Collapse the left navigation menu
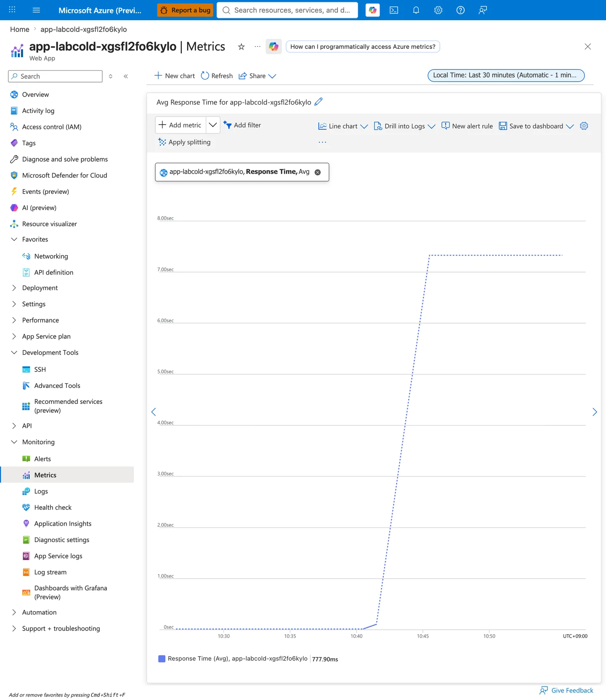The width and height of the screenshot is (606, 700). (x=125, y=76)
